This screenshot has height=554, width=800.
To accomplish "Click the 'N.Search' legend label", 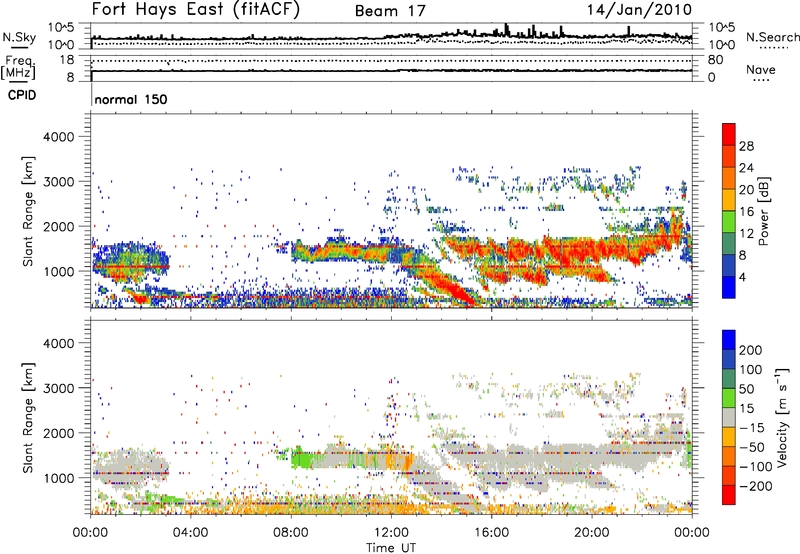I will [772, 37].
